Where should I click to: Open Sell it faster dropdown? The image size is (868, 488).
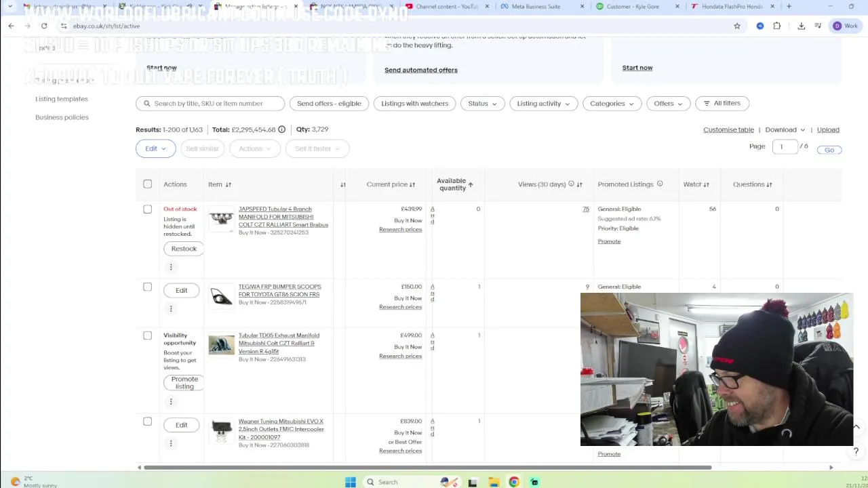point(317,148)
